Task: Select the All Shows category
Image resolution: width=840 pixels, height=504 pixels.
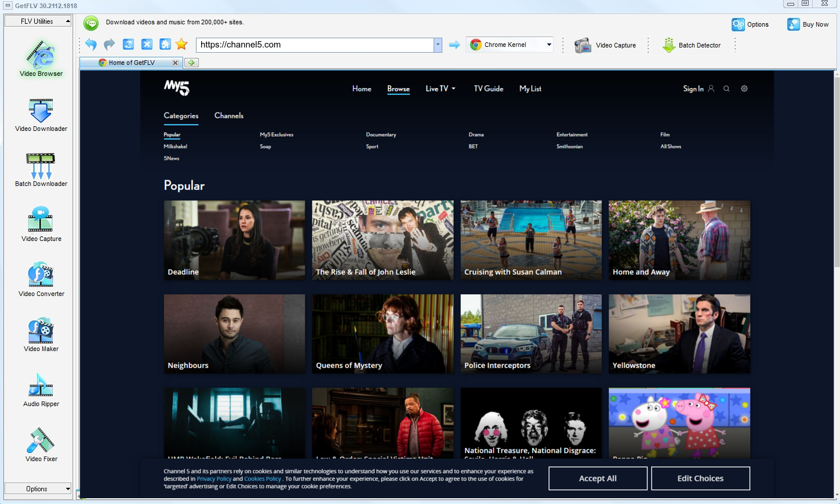Action: point(671,147)
